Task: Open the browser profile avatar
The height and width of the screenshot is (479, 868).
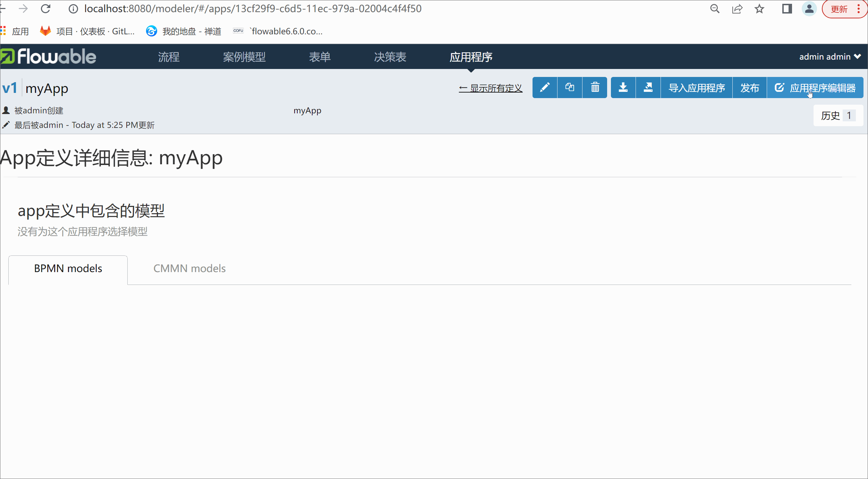Action: click(x=809, y=9)
